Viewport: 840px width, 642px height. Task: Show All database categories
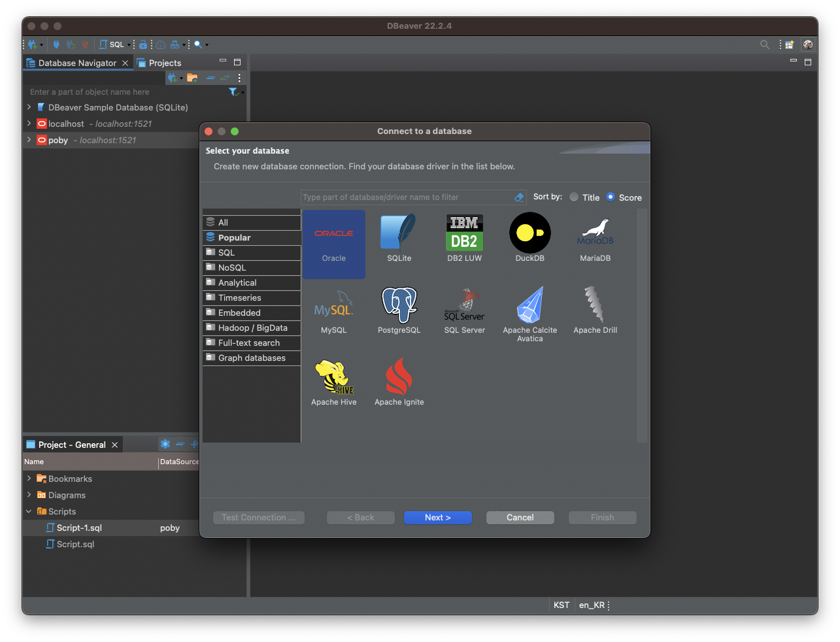[252, 222]
